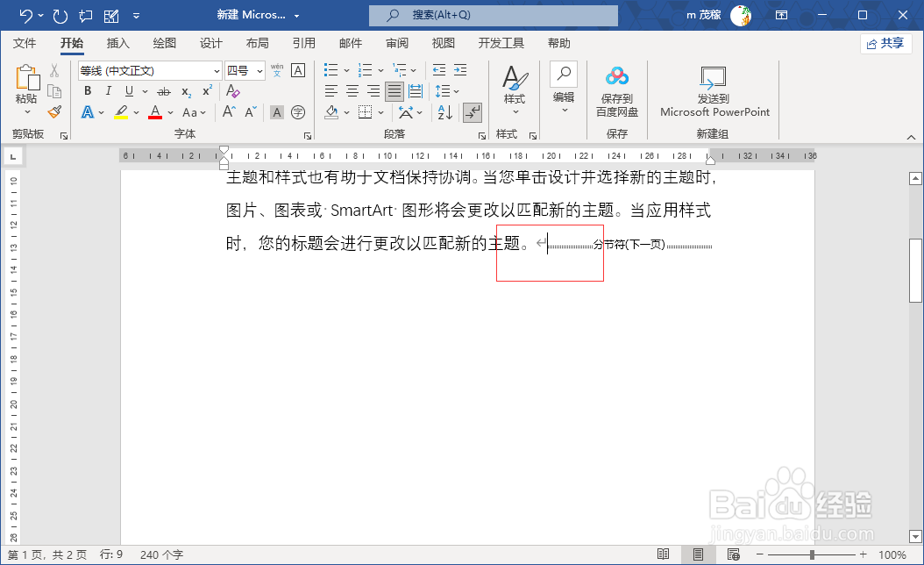The image size is (924, 565).
Task: Apply subscript formatting
Action: click(x=186, y=91)
